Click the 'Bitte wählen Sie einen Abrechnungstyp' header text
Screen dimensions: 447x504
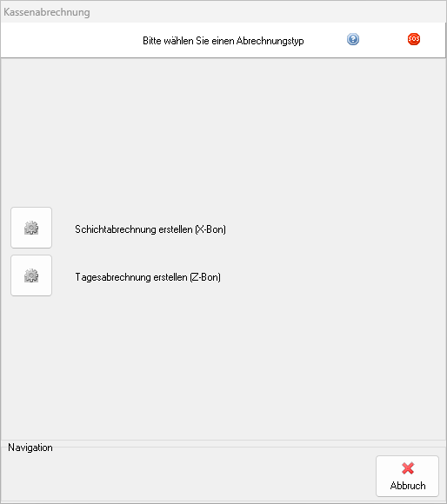click(223, 41)
